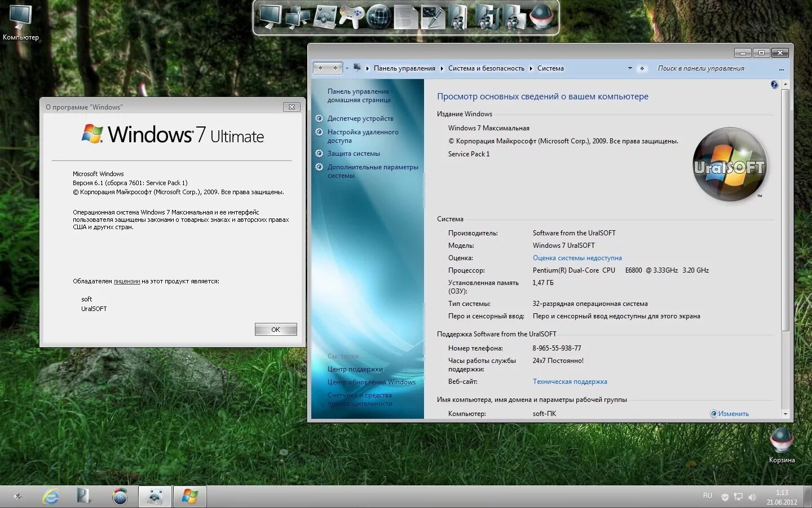This screenshot has height=508, width=812.
Task: Click the RU language indicator
Action: tap(708, 496)
